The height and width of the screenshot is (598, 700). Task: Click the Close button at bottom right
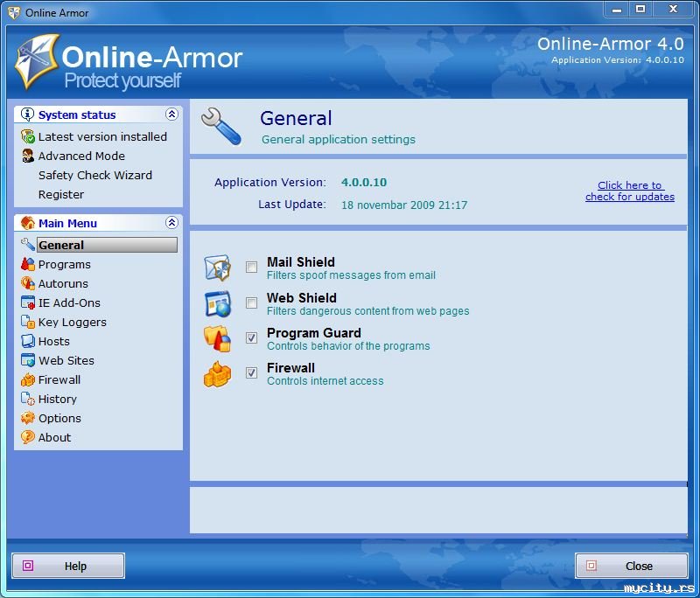coord(631,566)
